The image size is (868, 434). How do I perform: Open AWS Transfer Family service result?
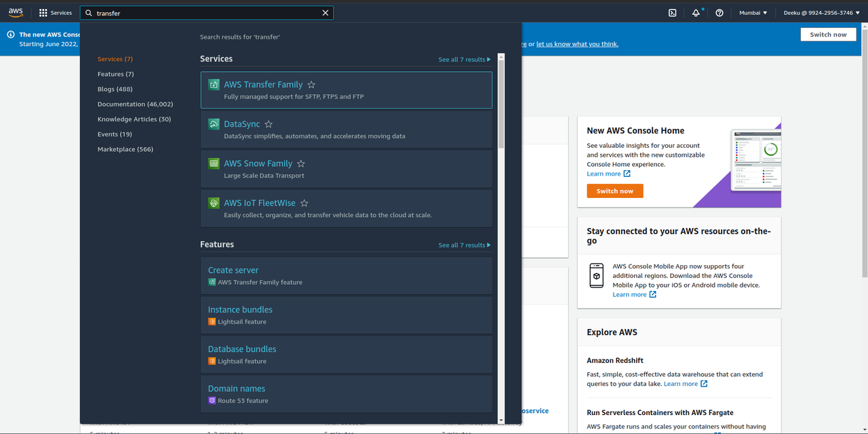(347, 90)
